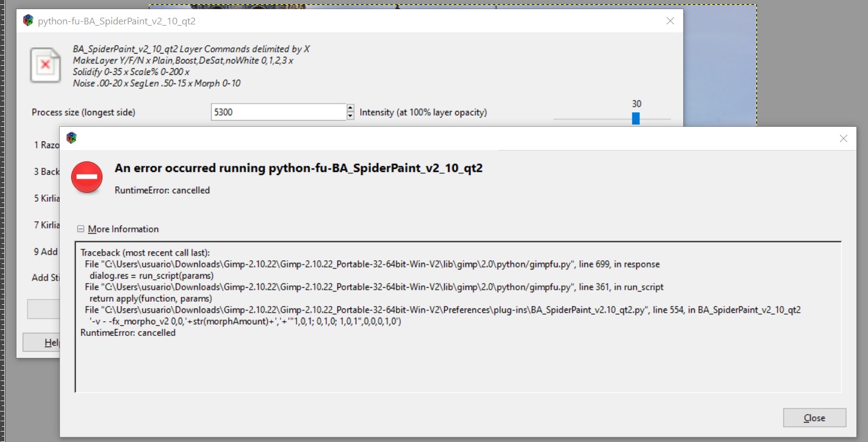Click 'Traceback (most recent call last):' line
Viewport: 868px width, 442px height.
coord(145,253)
